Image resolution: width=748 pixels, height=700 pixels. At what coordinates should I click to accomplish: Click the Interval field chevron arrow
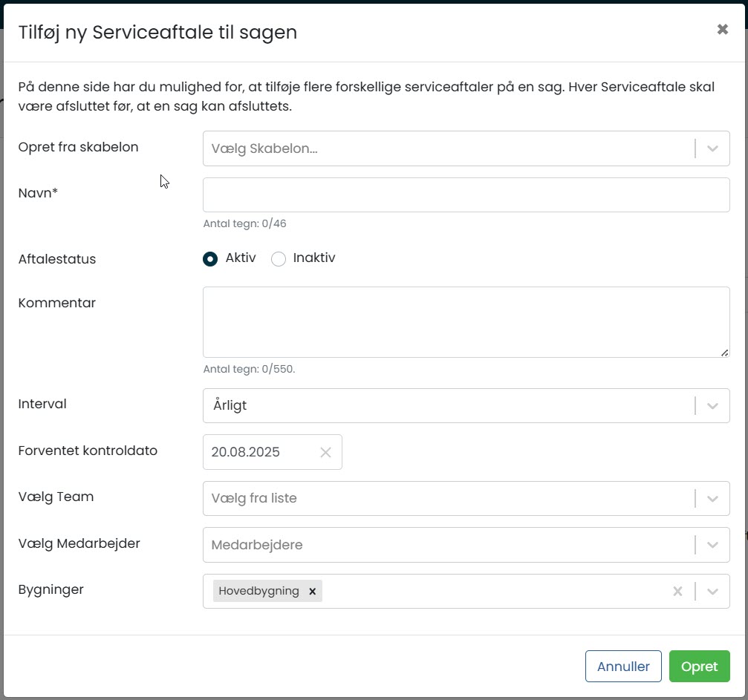[x=712, y=406]
